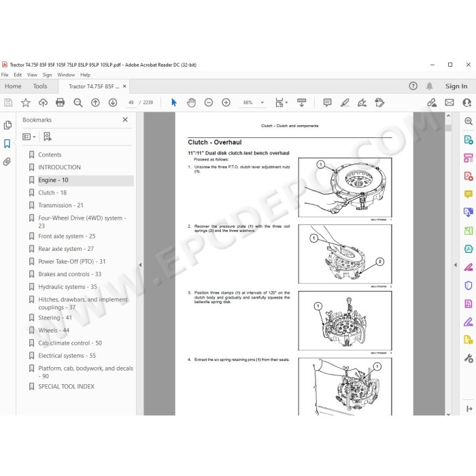Screen dimensions: 476x476
Task: Open the SPECIAL TOOL INDEX bookmark
Action: tap(66, 386)
